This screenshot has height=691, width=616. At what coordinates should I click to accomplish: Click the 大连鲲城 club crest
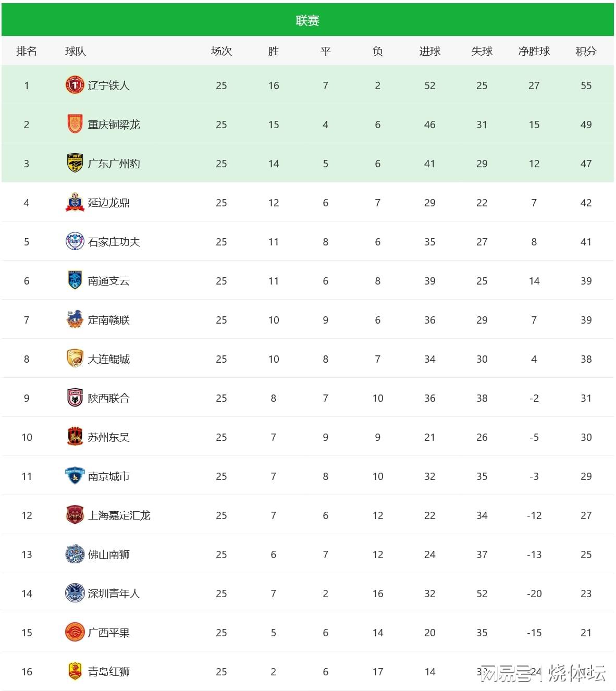[x=75, y=359]
